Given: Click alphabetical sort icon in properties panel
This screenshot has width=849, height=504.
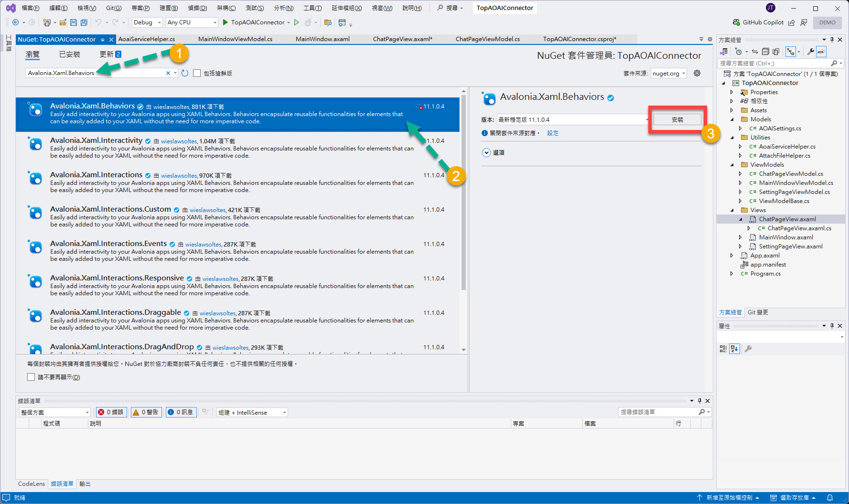Looking at the screenshot, I should (x=734, y=349).
